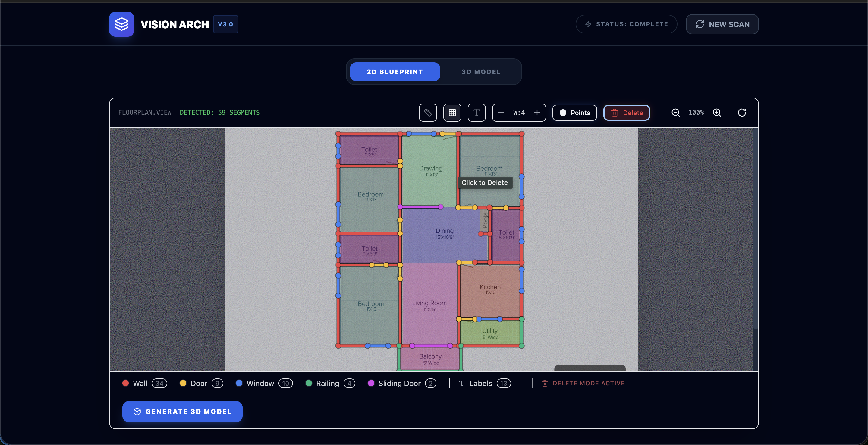Click the Window legend color dot
This screenshot has width=868, height=445.
[239, 383]
